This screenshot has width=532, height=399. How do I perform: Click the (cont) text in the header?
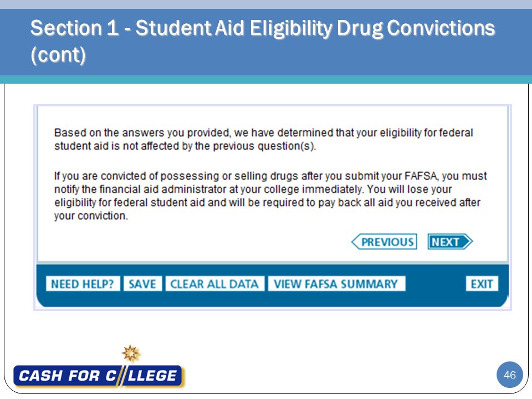point(58,55)
